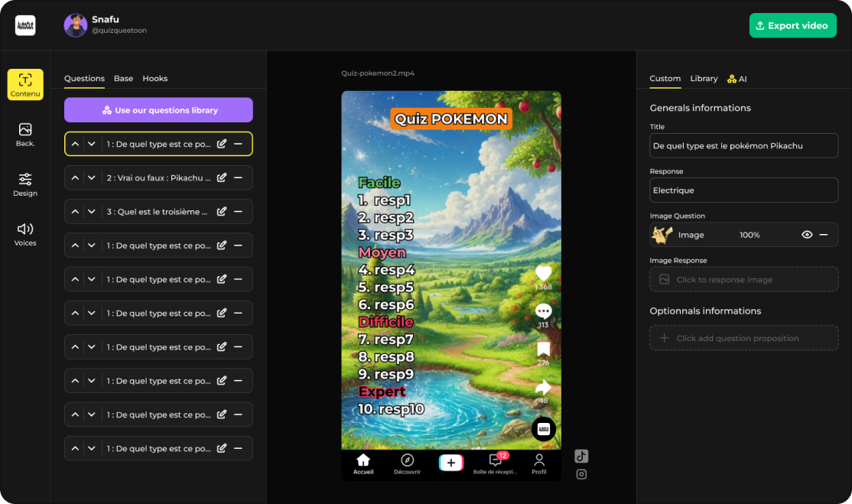Switch preview to Instagram icon
Image resolution: width=852 pixels, height=504 pixels.
(x=581, y=474)
